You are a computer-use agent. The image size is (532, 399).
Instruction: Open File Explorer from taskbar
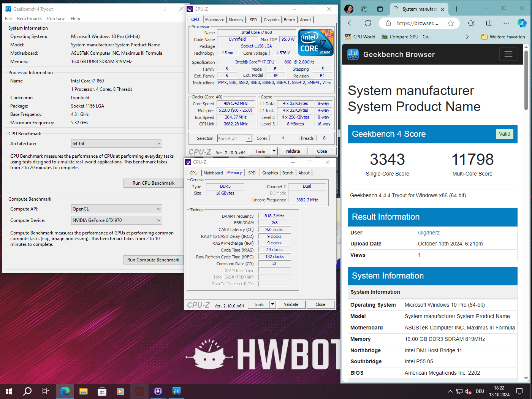(x=84, y=391)
